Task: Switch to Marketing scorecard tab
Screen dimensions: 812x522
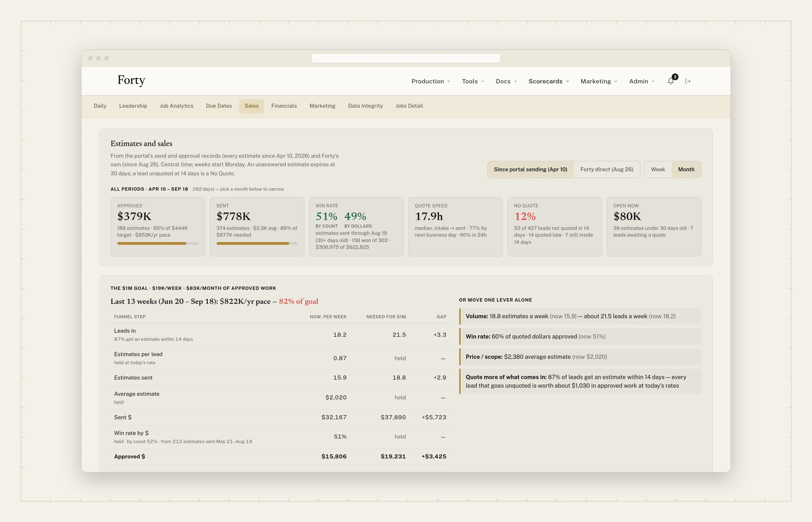Action: point(322,106)
